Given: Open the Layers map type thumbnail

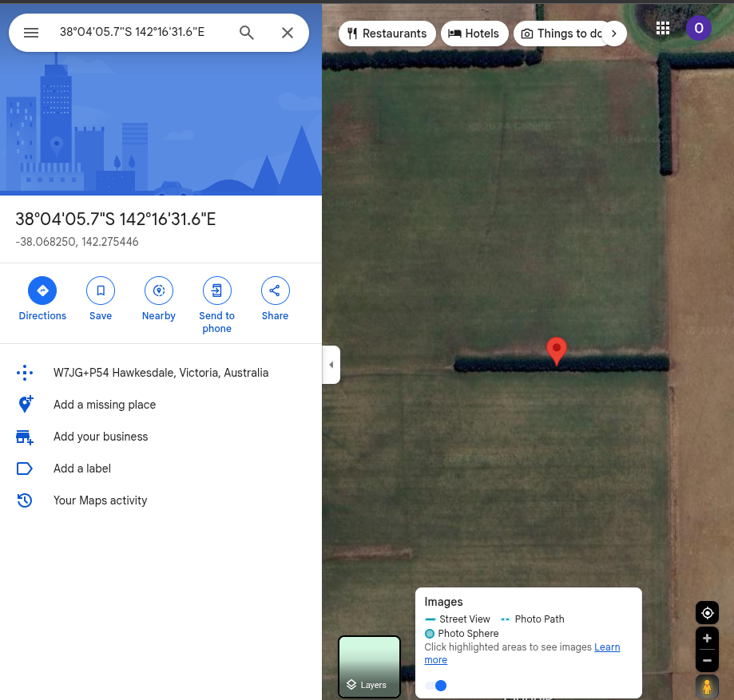Looking at the screenshot, I should pyautogui.click(x=369, y=666).
